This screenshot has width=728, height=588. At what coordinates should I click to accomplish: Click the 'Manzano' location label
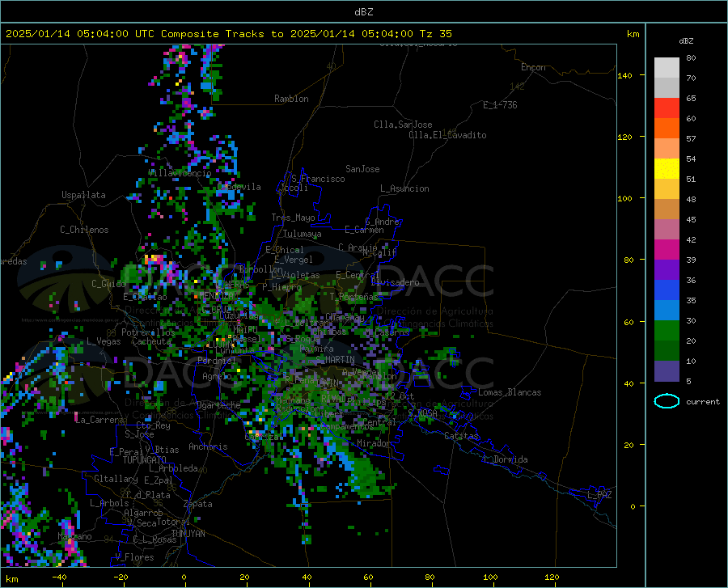74,536
